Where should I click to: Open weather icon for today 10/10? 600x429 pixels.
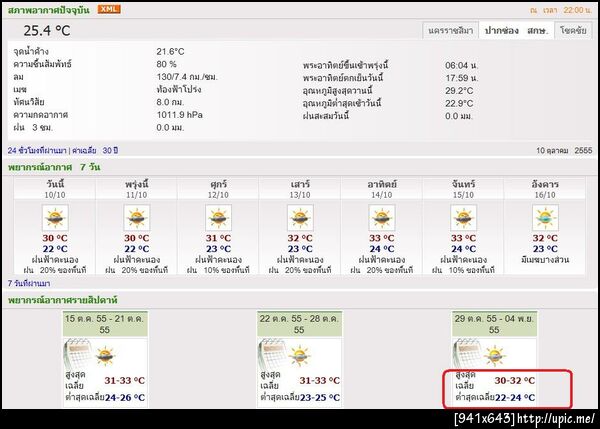click(x=55, y=217)
